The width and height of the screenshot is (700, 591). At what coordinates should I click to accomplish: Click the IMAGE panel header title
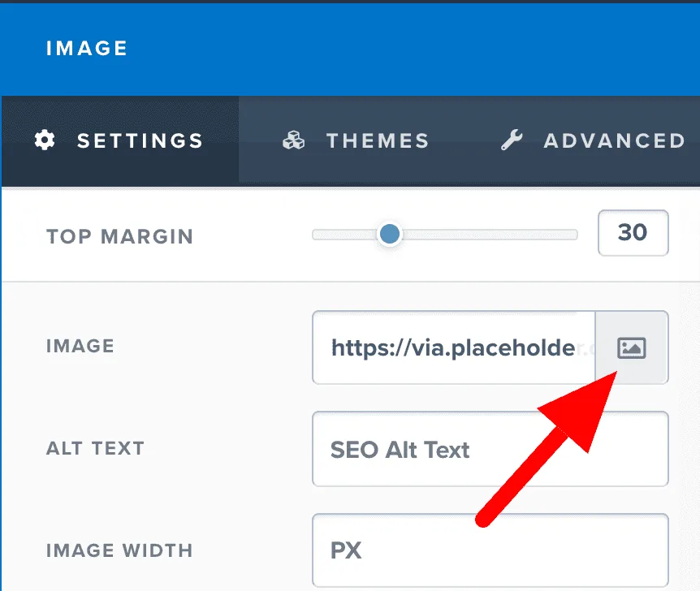click(87, 48)
